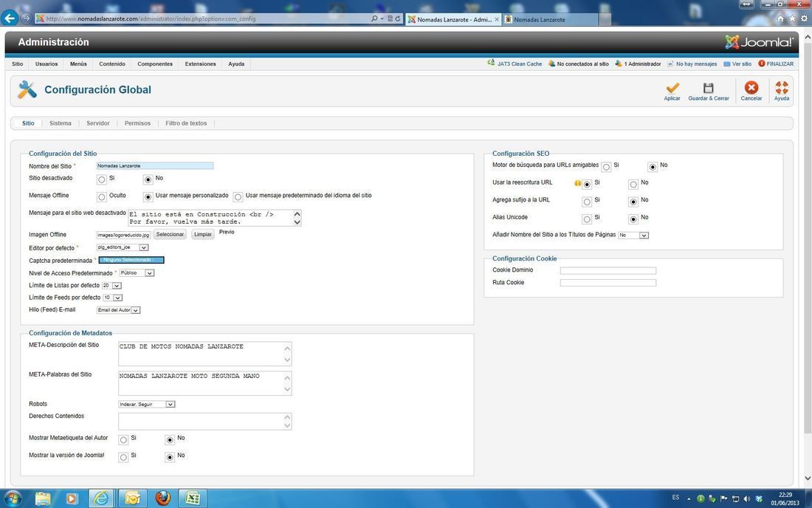This screenshot has width=812, height=508.
Task: Open the Menús menu
Action: click(x=78, y=64)
